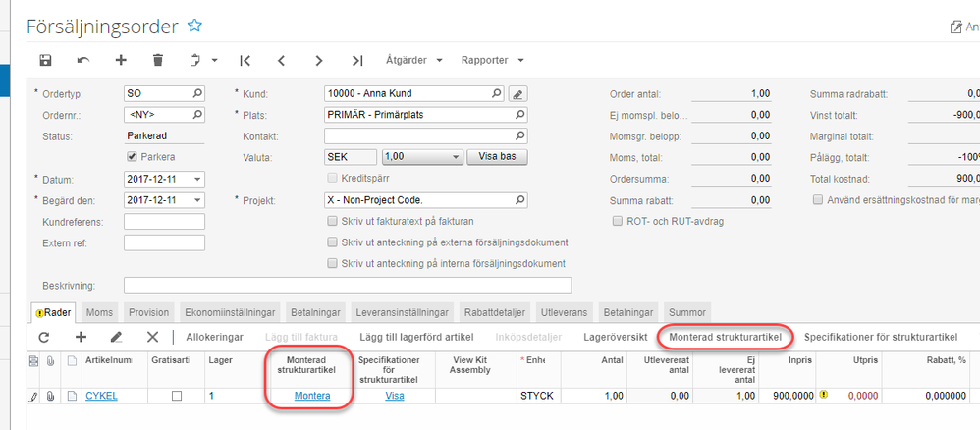This screenshot has width=980, height=430.
Task: Click pencil edit icon beside Kund field
Action: coord(518,94)
